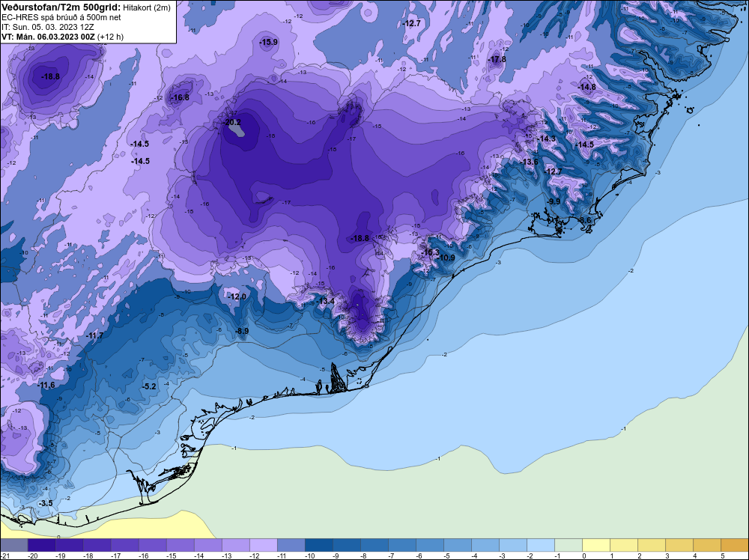Image resolution: width=749 pixels, height=560 pixels.
Task: Click the -10.9 temperature label
Action: point(446,258)
